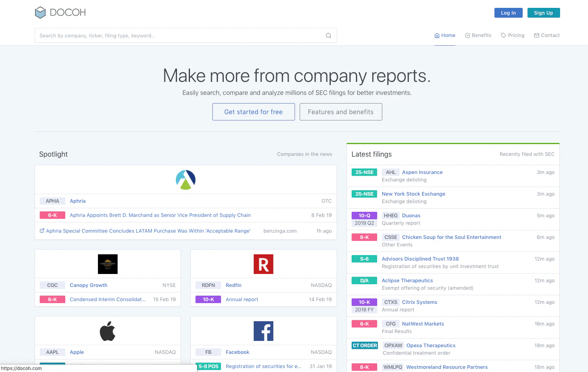
Task: Open the Apple company link
Action: pos(77,352)
